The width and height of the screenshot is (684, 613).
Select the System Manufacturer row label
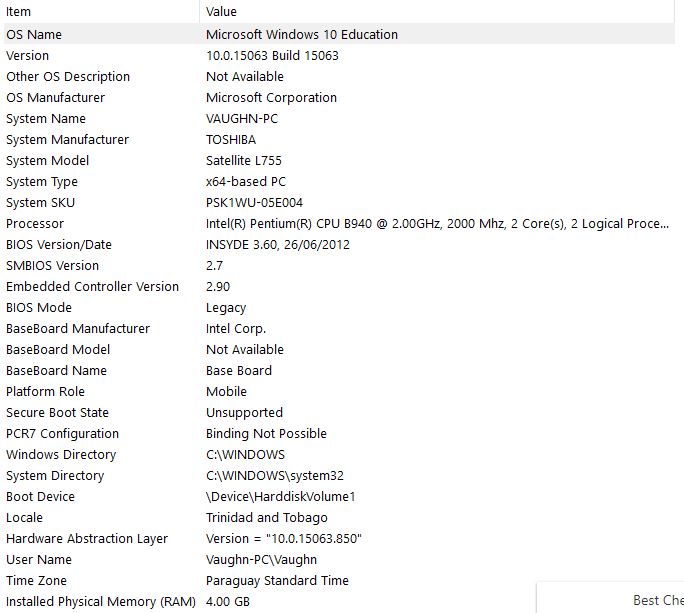pyautogui.click(x=68, y=140)
